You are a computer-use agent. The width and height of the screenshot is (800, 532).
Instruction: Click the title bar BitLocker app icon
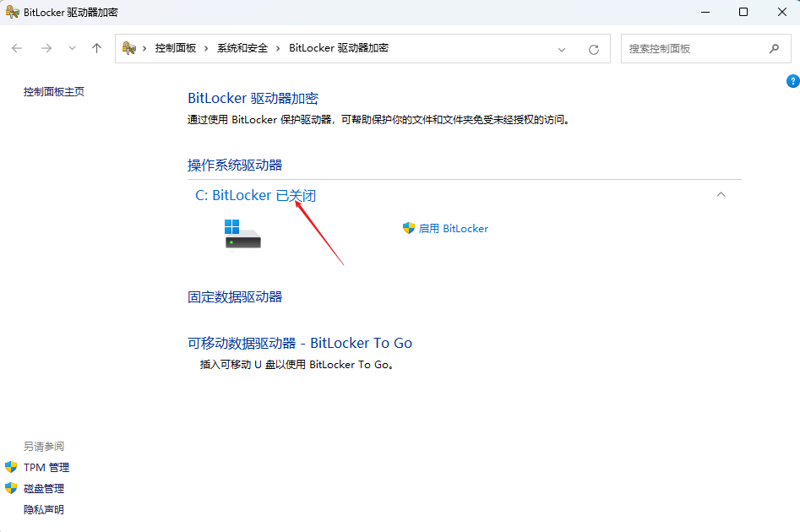point(12,12)
